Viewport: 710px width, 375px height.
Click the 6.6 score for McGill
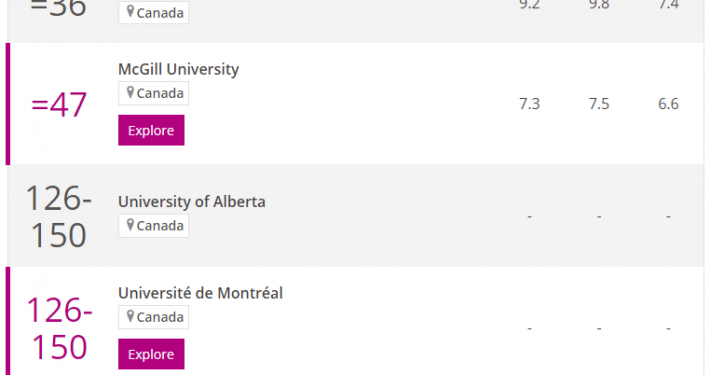tap(668, 104)
